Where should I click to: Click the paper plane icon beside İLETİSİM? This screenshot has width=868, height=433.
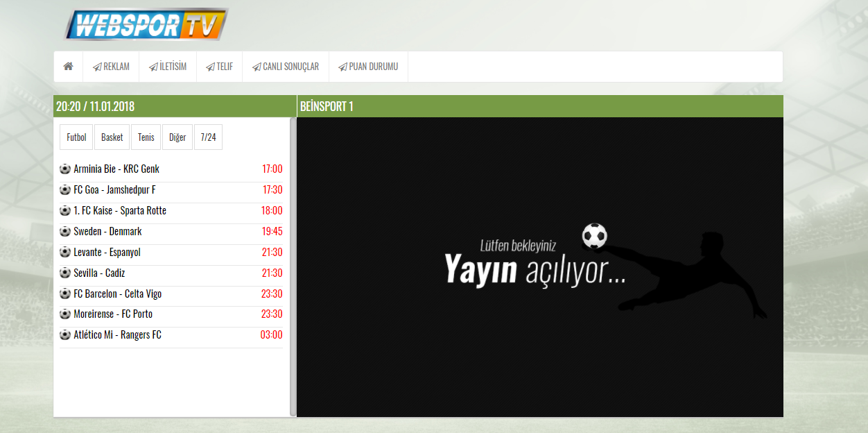[x=153, y=67]
